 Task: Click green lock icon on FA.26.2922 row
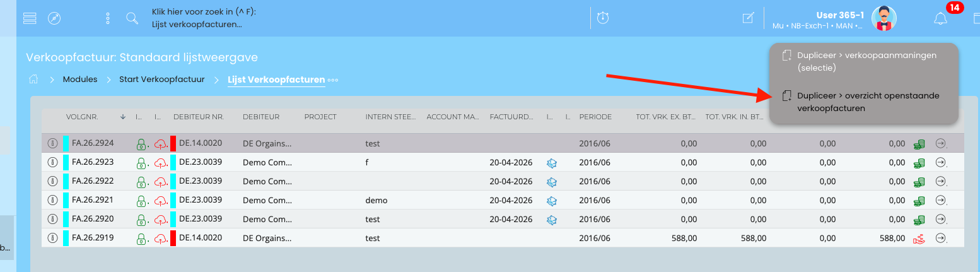[142, 182]
